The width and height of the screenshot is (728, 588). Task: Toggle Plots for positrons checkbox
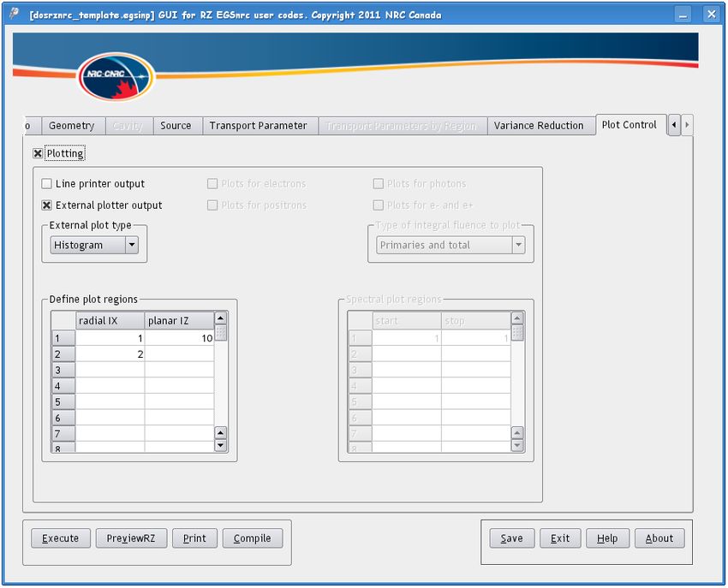pyautogui.click(x=212, y=205)
